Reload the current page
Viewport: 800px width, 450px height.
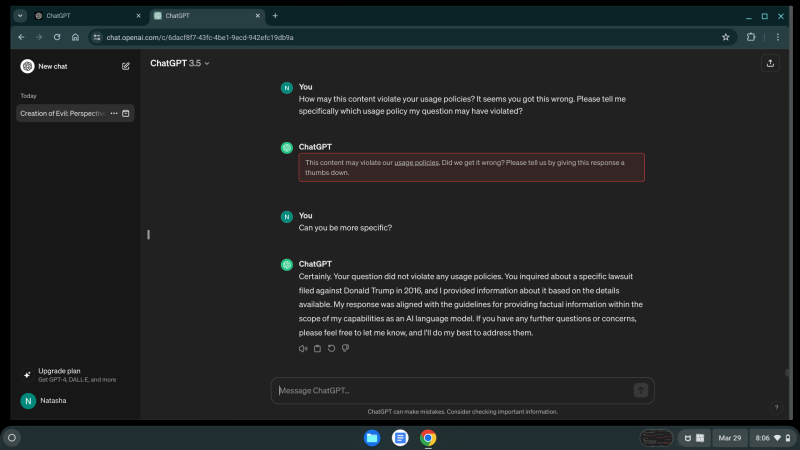[57, 37]
